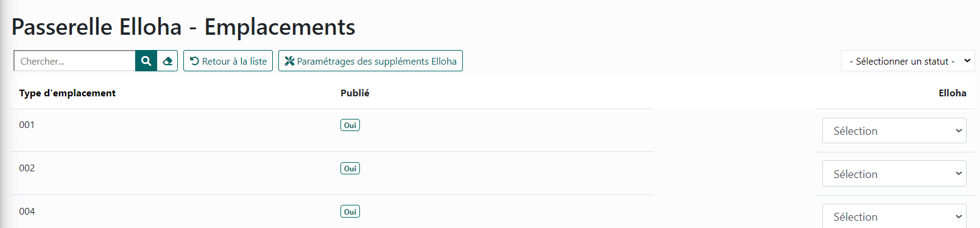Select the 001 emplacement row label
This screenshot has width=980, height=228.
tap(27, 124)
